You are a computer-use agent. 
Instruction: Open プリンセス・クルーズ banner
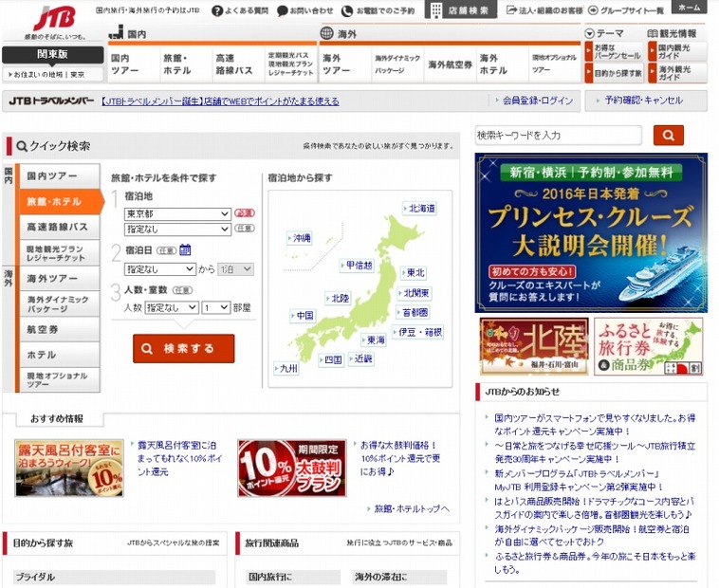pos(591,232)
